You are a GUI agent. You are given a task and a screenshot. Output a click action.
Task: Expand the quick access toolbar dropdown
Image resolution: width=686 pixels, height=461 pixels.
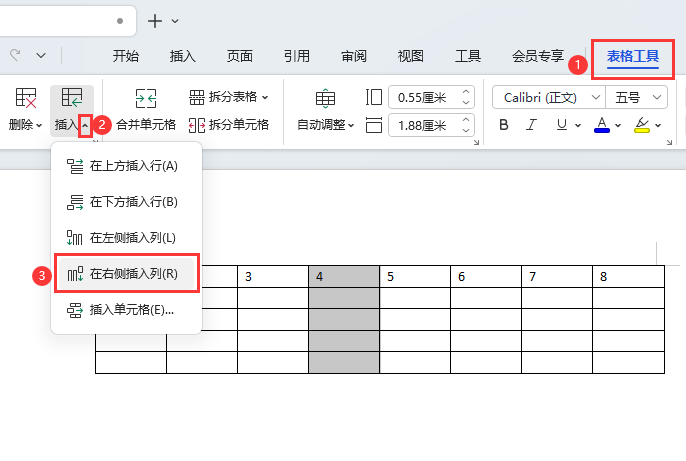(41, 56)
